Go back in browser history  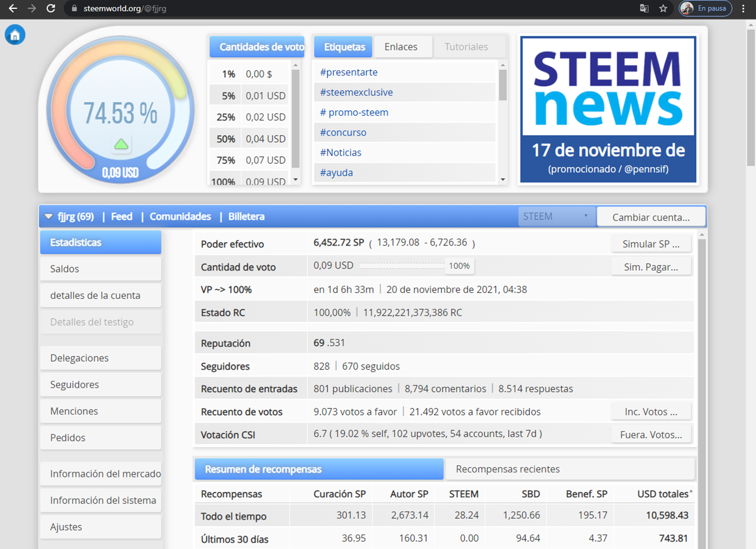[13, 8]
